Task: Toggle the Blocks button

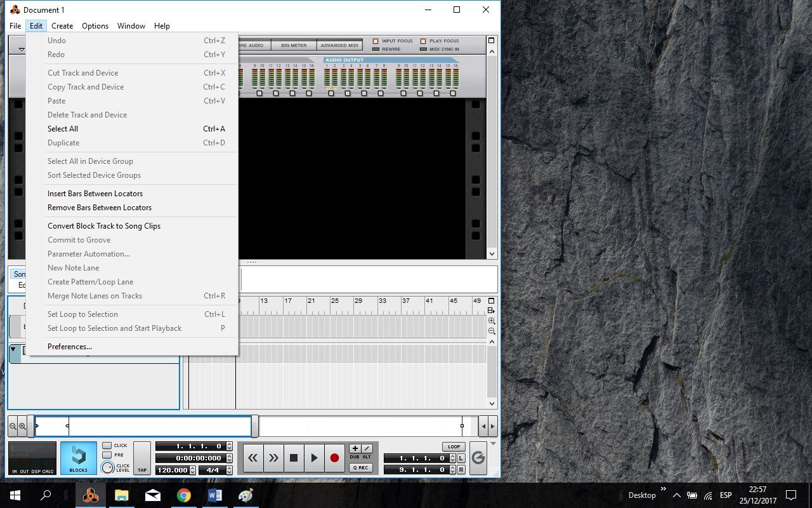Action: click(79, 458)
